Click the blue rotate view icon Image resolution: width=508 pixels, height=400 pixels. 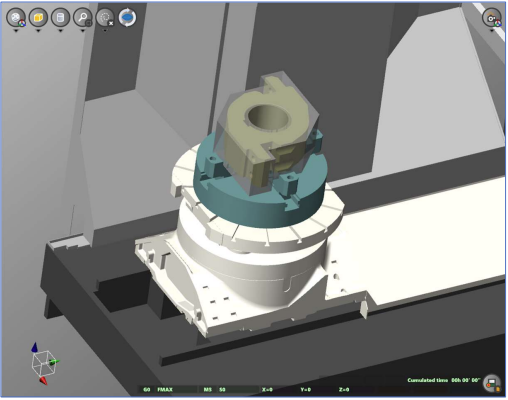[x=127, y=17]
